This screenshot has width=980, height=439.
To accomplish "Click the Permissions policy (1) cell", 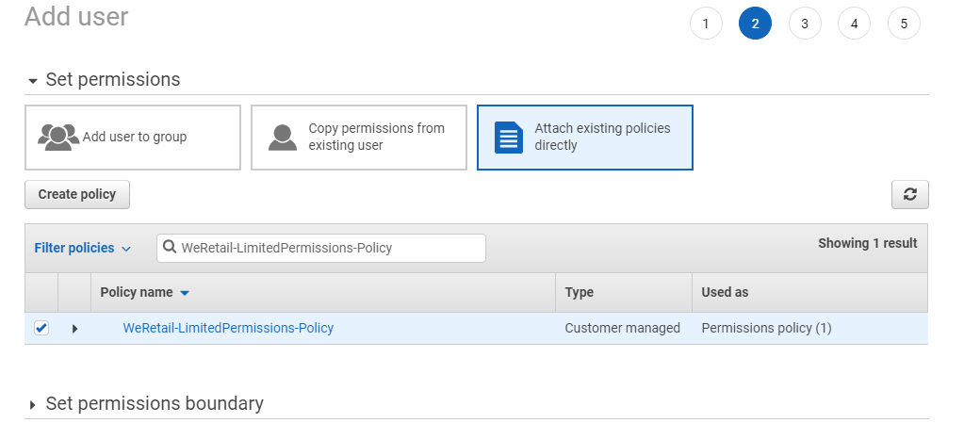I will pos(766,328).
